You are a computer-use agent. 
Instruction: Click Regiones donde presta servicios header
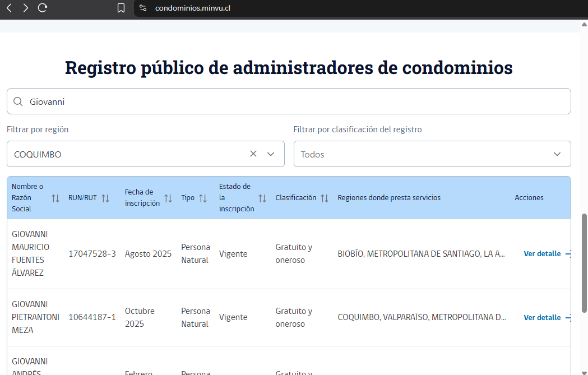[x=389, y=198]
